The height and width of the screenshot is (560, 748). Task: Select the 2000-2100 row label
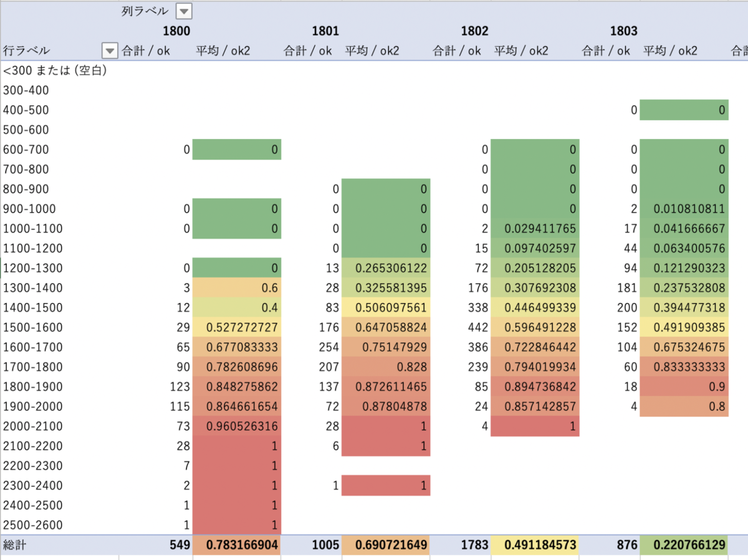33,426
